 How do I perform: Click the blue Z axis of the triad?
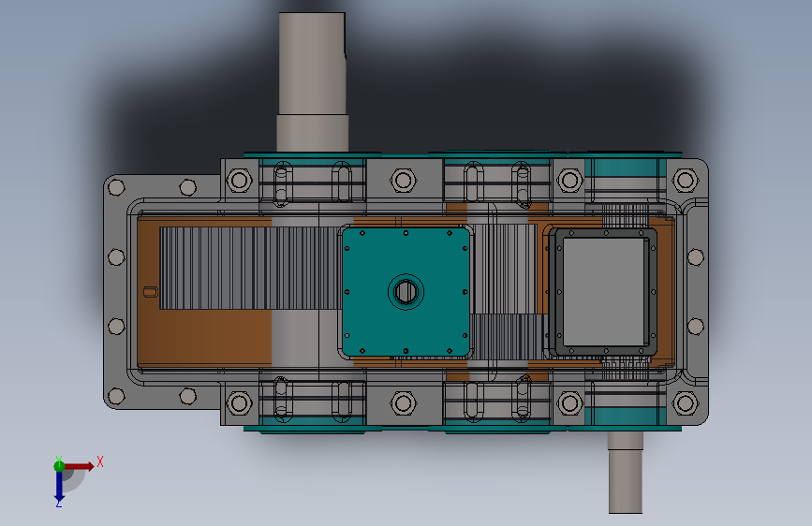[59, 487]
